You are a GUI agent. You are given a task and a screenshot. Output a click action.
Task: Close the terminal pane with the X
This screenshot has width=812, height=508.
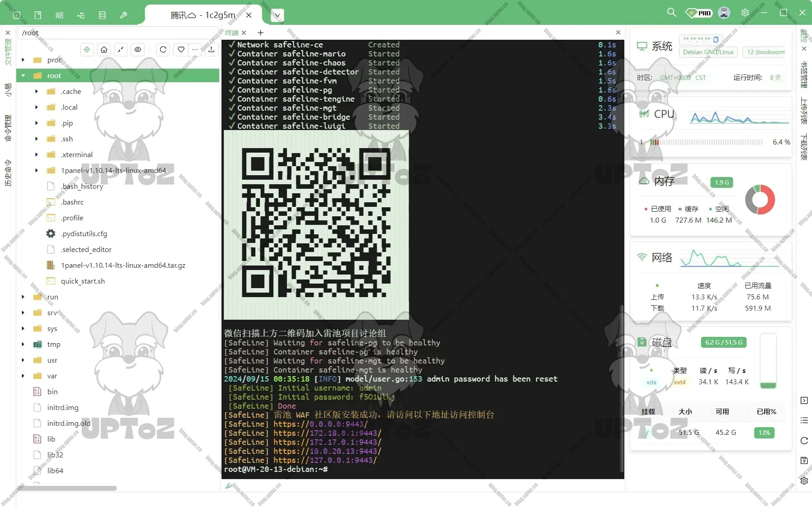618,33
